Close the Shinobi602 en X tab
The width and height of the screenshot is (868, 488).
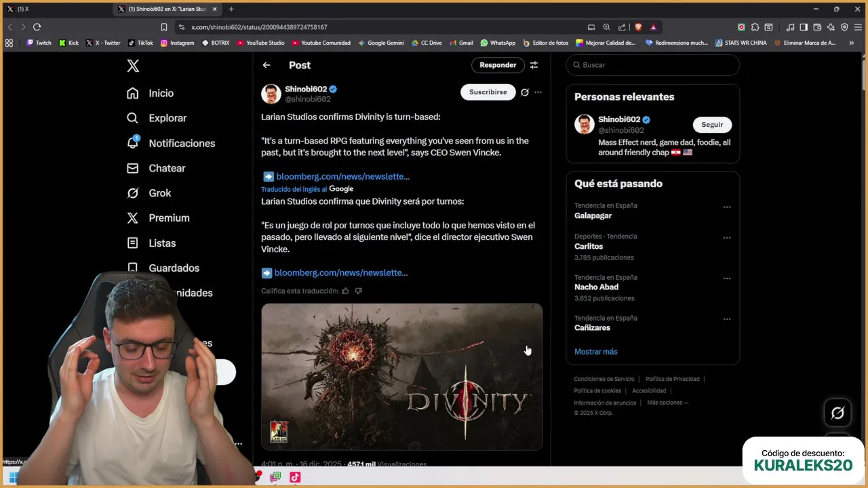[x=215, y=9]
